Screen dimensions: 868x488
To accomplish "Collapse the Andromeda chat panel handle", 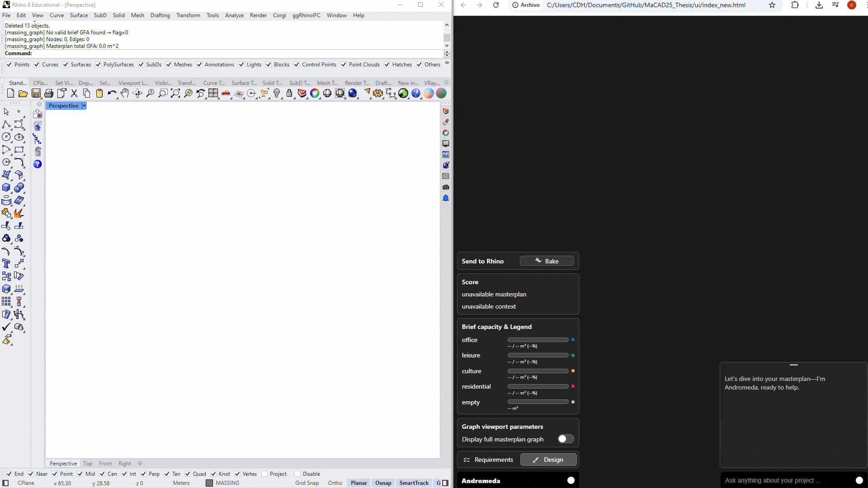I will 794,365.
